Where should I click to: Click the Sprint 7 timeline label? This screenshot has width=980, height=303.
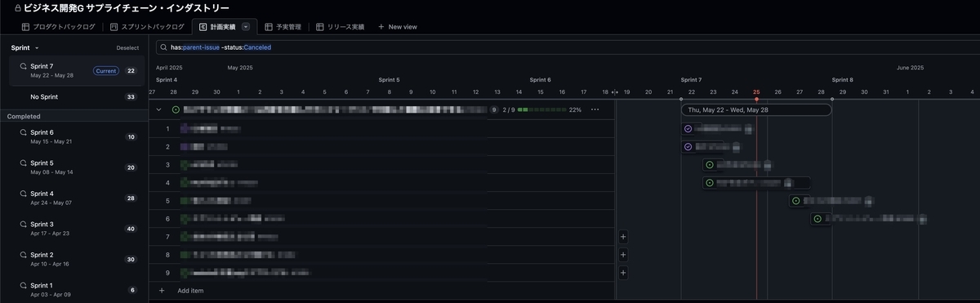[692, 80]
